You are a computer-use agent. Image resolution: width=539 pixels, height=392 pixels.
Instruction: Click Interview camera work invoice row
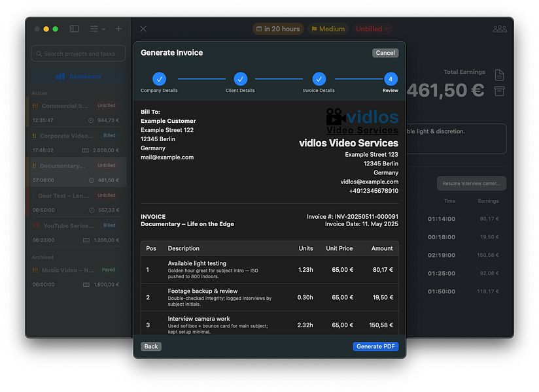[x=269, y=323]
